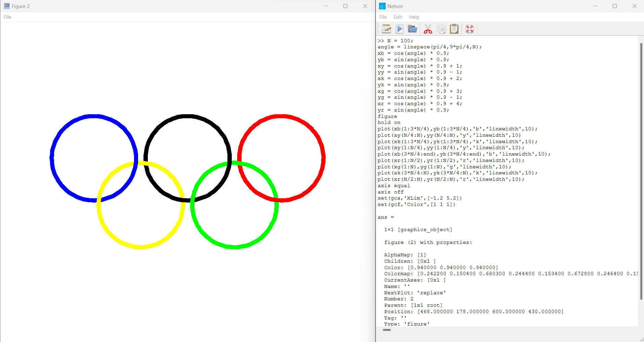The width and height of the screenshot is (644, 342).
Task: Click the 'axis off' line
Action: tap(391, 192)
